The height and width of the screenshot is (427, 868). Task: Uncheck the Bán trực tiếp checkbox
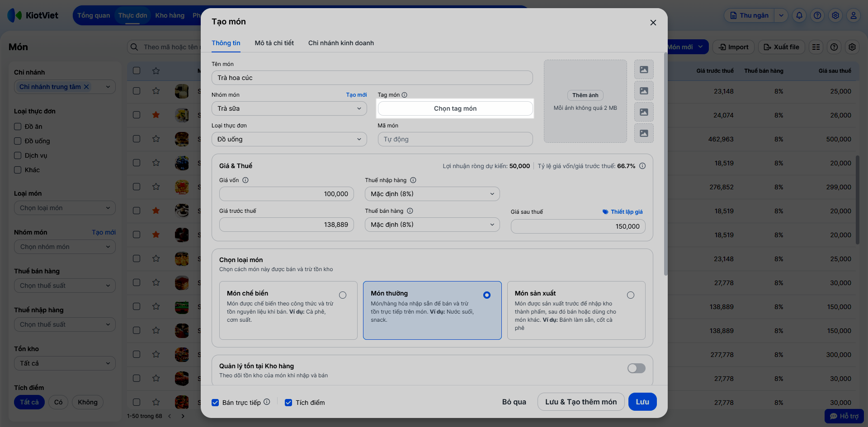[215, 403]
